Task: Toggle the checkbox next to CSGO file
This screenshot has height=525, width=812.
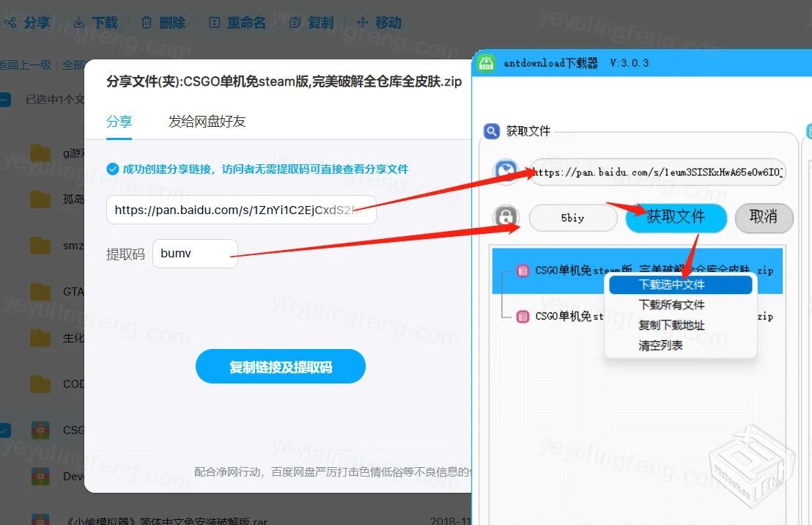Action: pos(4,430)
